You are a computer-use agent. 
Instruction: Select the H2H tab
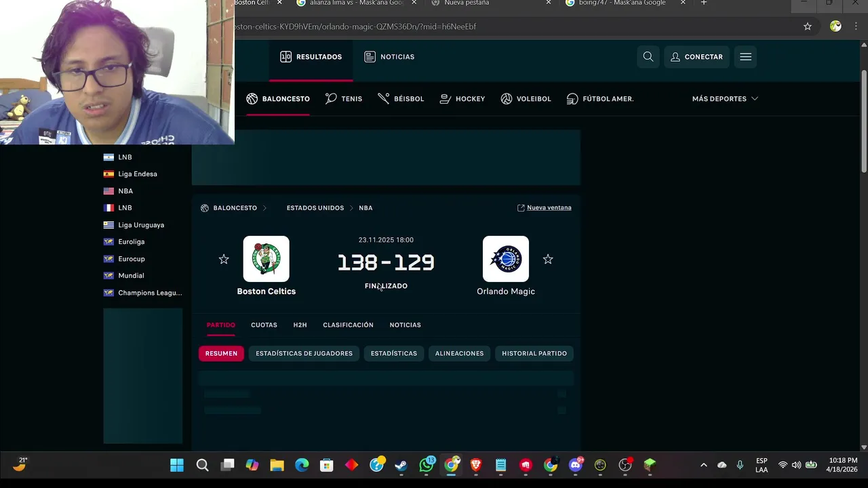tap(300, 325)
